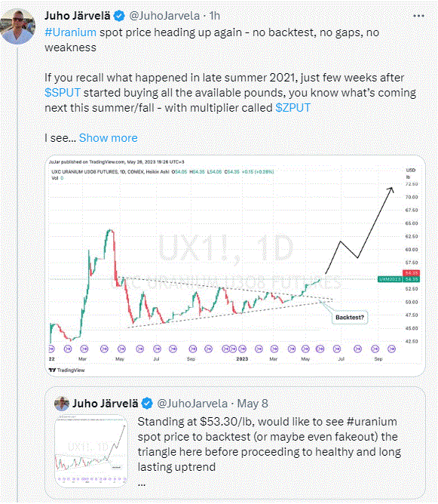Click the TradingView logo under the chart
The image size is (438, 504).
(x=67, y=370)
